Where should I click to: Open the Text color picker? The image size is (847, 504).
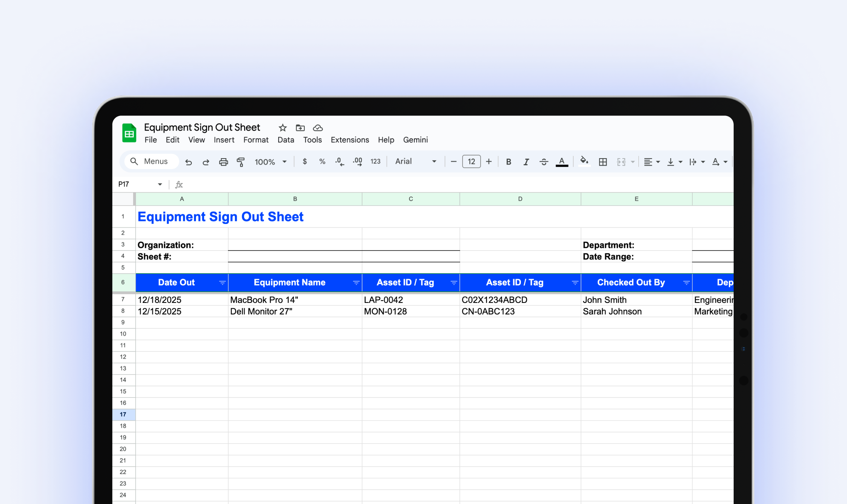pyautogui.click(x=562, y=162)
